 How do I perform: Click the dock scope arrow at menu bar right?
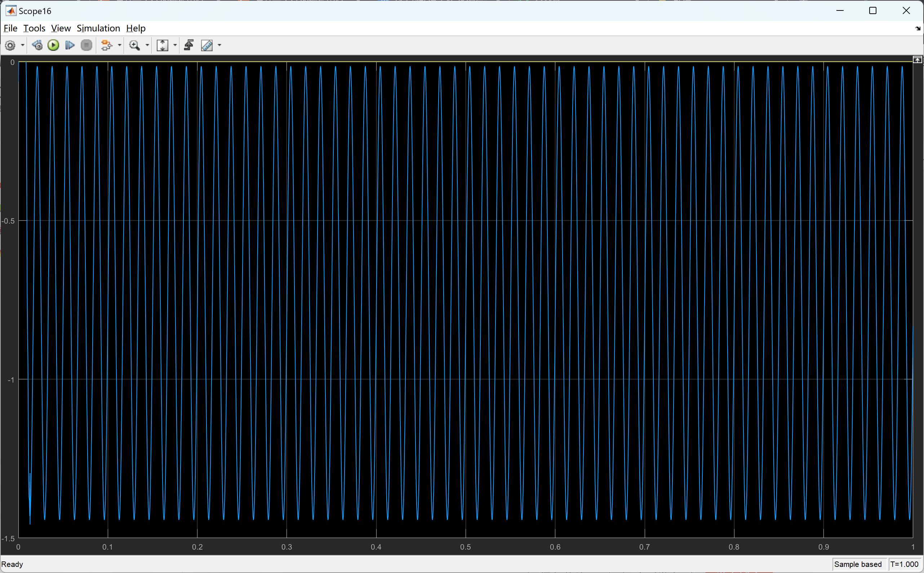pos(918,28)
